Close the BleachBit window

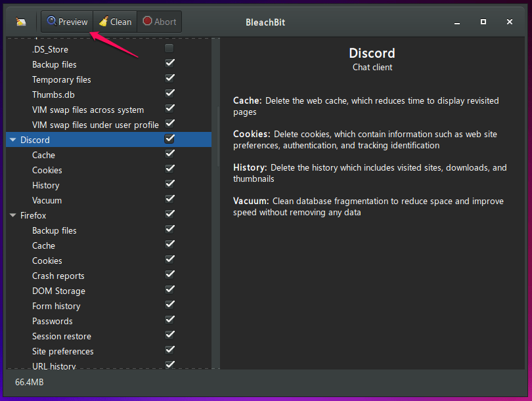click(x=509, y=22)
